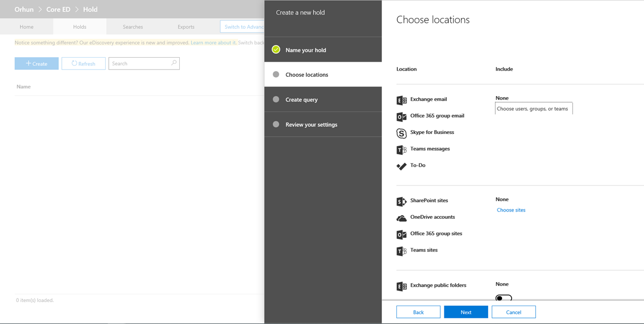Click the Exchange email label

pyautogui.click(x=428, y=99)
